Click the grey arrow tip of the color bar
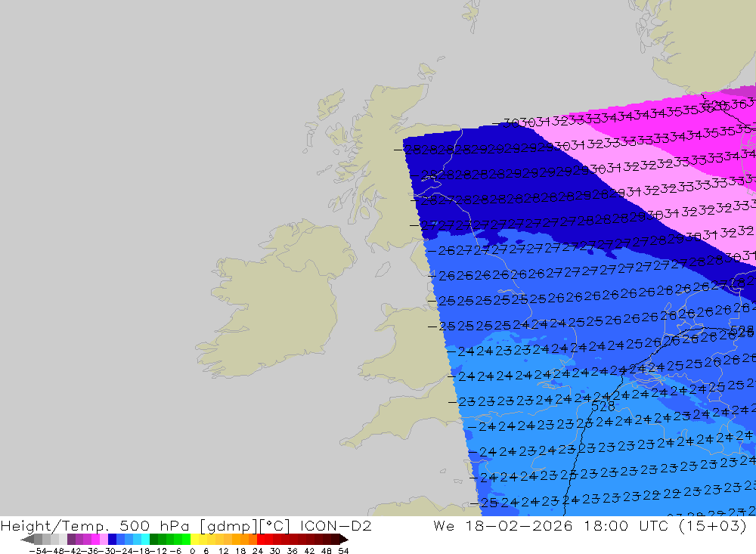Viewport: 756px width, 554px height. pos(27,540)
